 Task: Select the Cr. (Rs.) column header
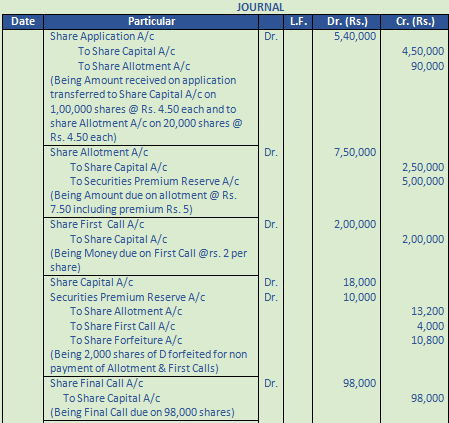click(415, 21)
